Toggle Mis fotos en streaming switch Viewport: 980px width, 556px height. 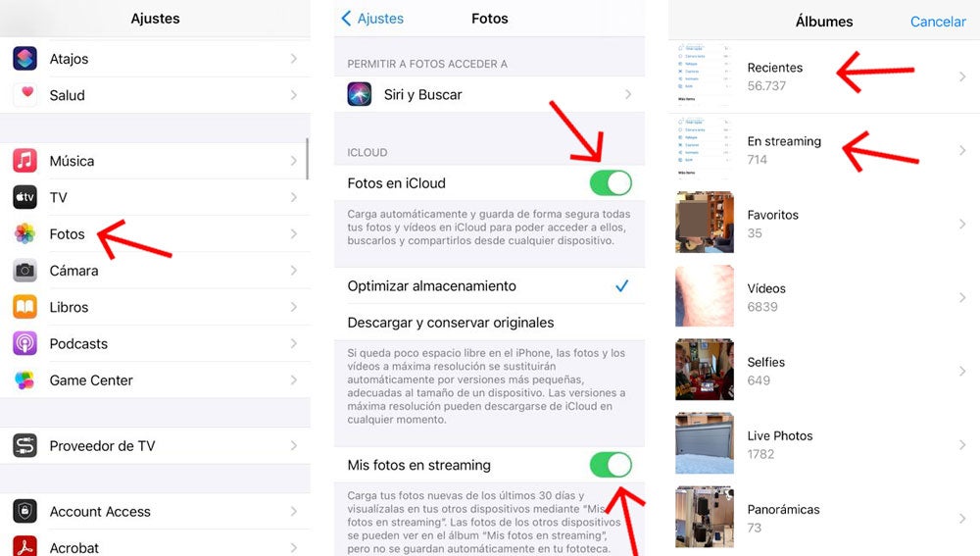pyautogui.click(x=611, y=465)
